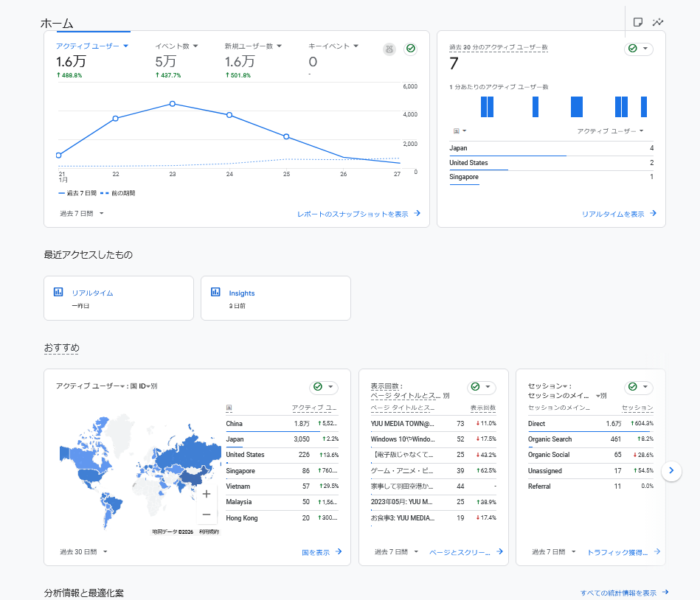700x600 pixels.
Task: Open the イベント数 metric dropdown
Action: point(175,46)
